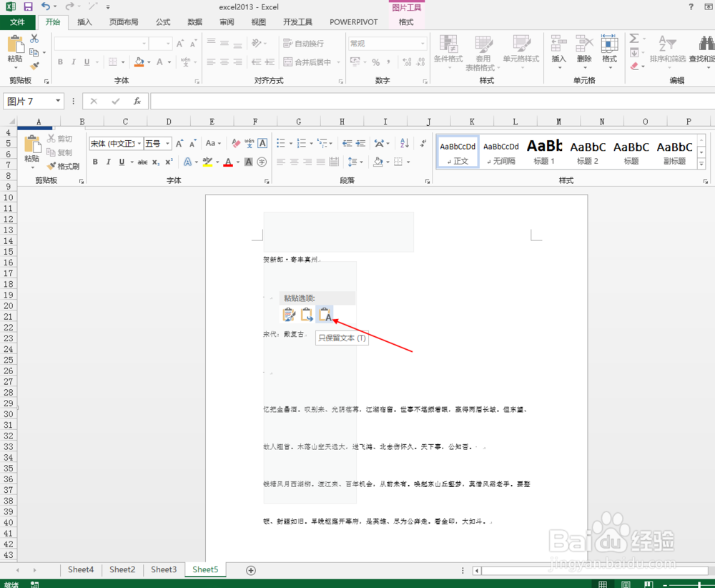Toggle italic in the Excel font group
Screen dimensions: 715x588
74,62
